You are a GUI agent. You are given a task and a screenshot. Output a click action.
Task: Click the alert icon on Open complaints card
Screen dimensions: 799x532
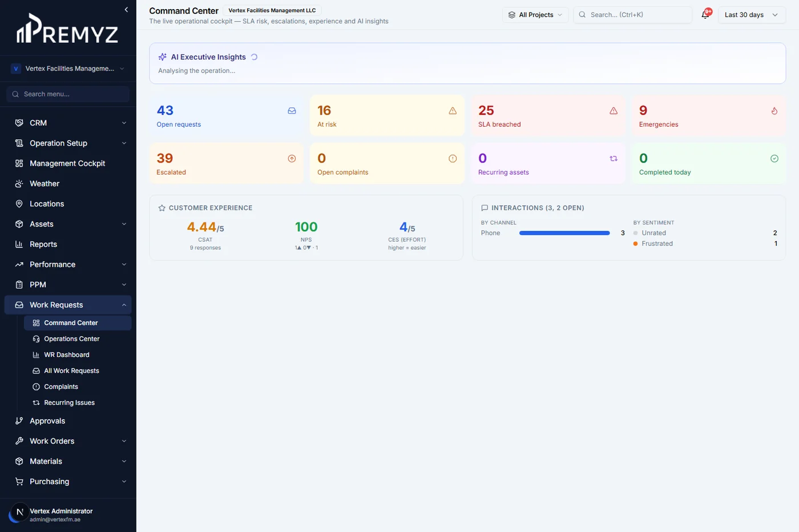453,159
